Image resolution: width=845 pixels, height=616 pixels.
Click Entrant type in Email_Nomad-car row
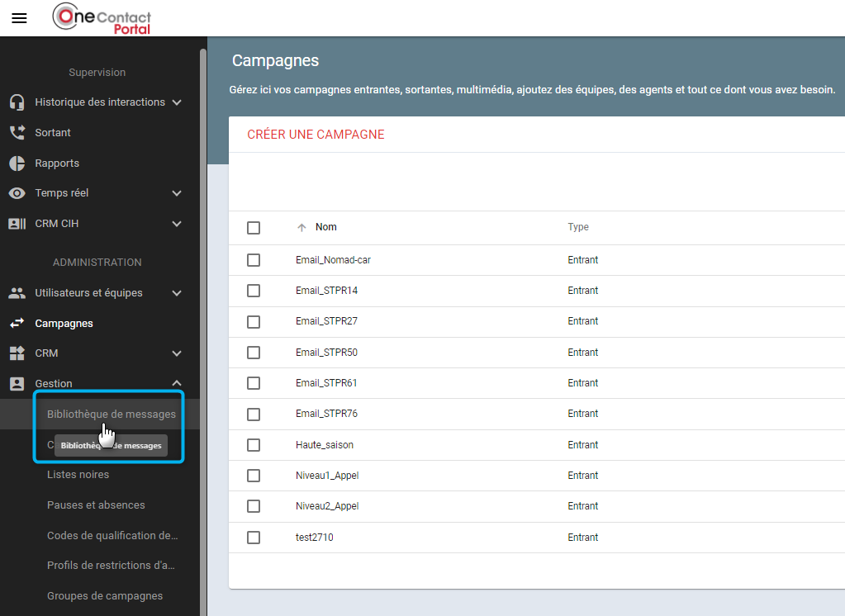click(x=582, y=260)
